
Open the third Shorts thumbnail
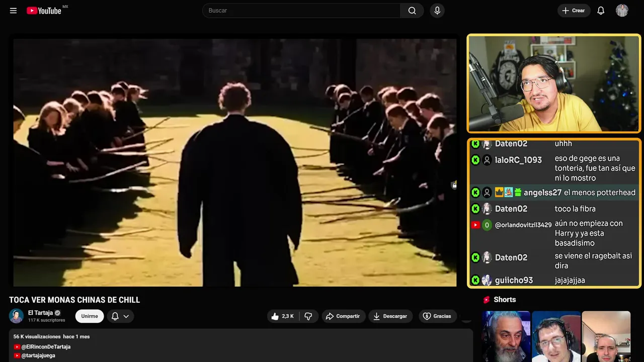point(606,336)
